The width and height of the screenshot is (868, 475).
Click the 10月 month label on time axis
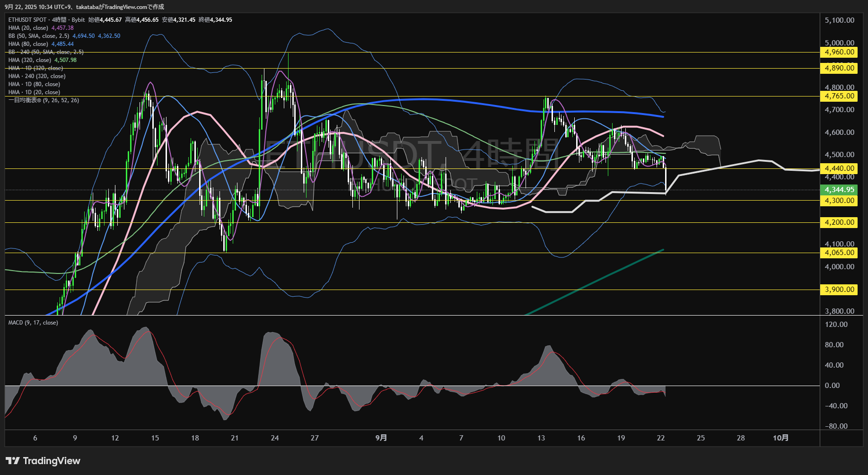tap(781, 438)
